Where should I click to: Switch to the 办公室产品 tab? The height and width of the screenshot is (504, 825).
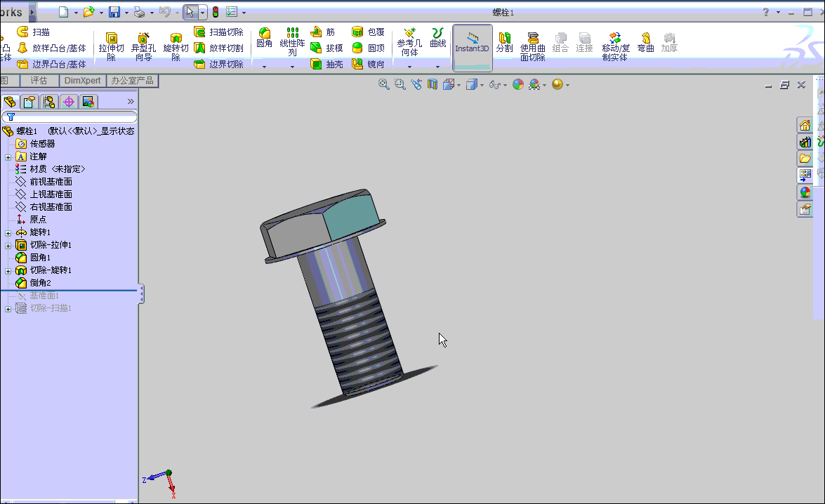pos(132,81)
